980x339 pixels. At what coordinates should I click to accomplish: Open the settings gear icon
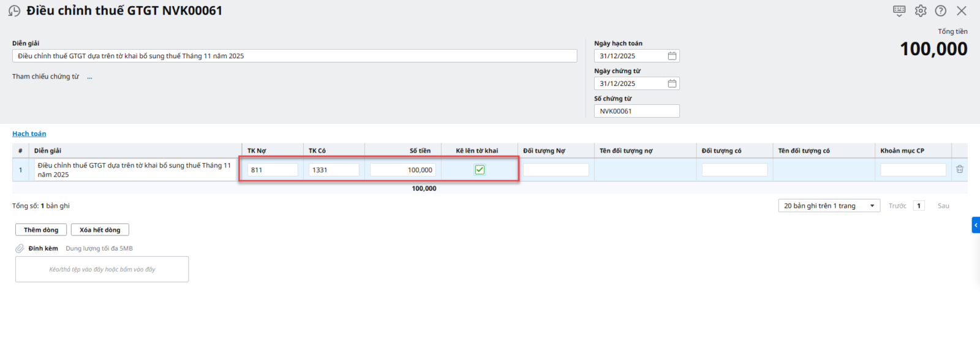click(x=921, y=10)
